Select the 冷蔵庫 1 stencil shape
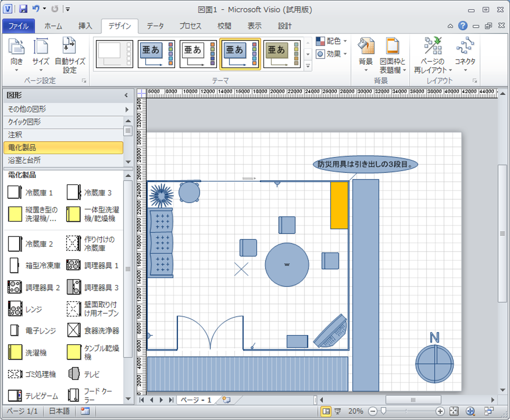The width and height of the screenshot is (510, 420). (30, 192)
